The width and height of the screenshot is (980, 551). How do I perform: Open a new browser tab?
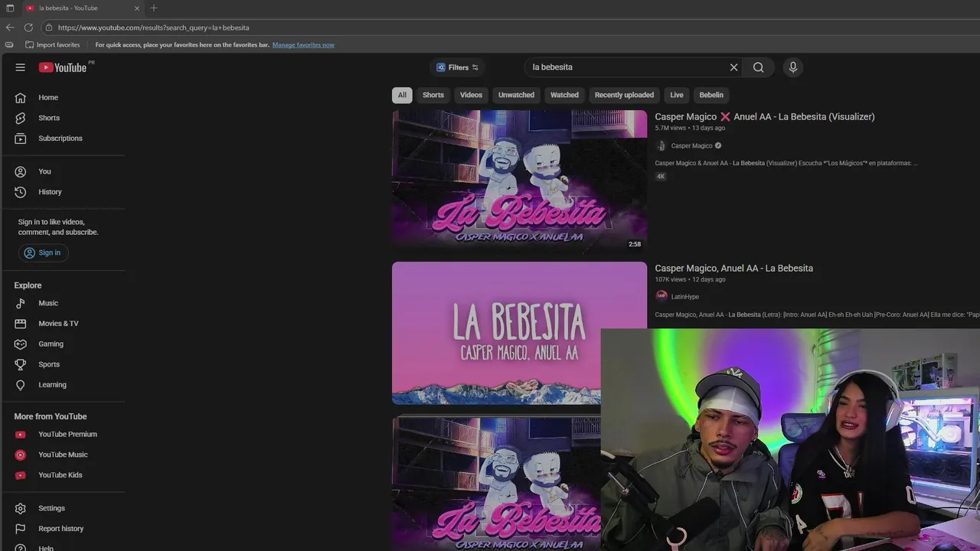pos(154,8)
